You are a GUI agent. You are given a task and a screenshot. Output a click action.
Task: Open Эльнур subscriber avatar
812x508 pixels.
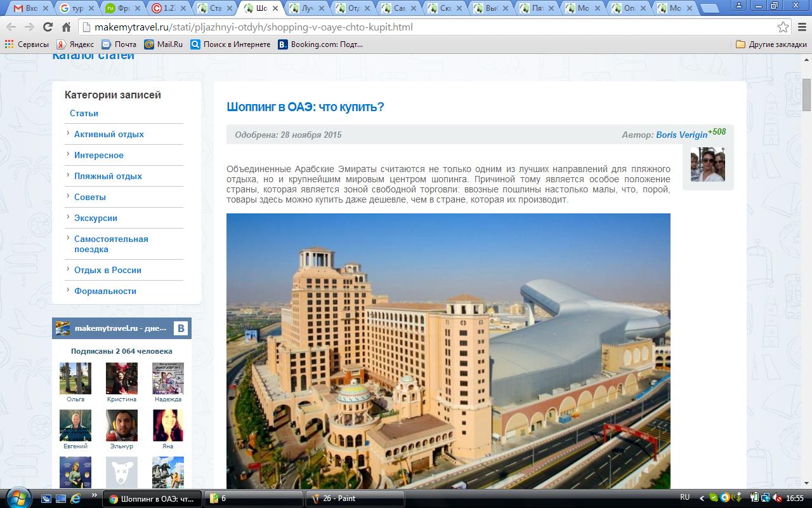coord(122,425)
